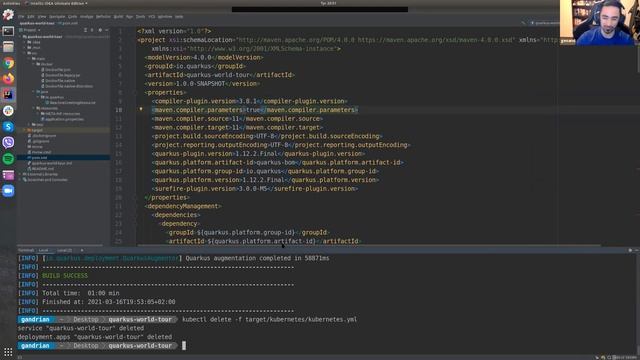The width and height of the screenshot is (640, 360).
Task: Open Spotify from the dock
Action: [x=8, y=158]
